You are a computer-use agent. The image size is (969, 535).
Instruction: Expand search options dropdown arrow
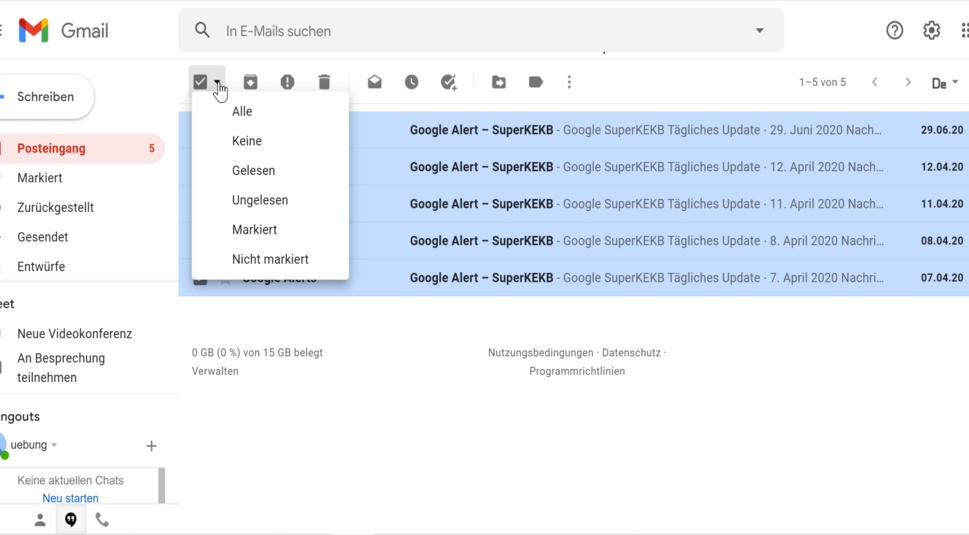[760, 30]
